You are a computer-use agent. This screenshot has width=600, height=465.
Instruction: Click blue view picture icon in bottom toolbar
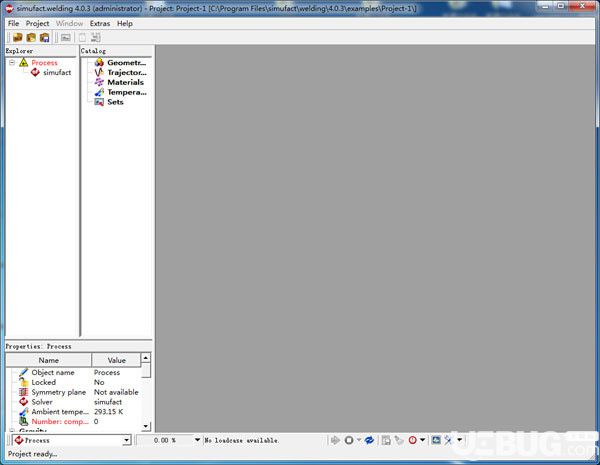[436, 440]
